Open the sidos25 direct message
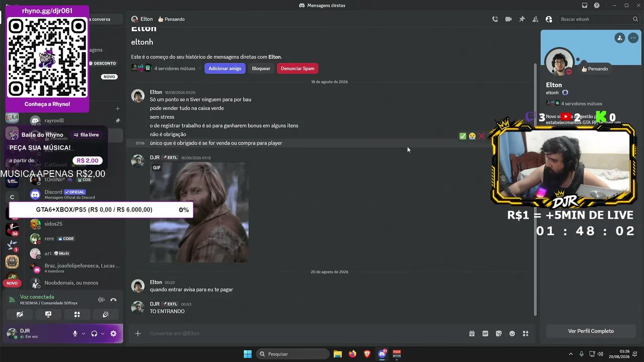Image resolution: width=644 pixels, height=362 pixels. 75,224
